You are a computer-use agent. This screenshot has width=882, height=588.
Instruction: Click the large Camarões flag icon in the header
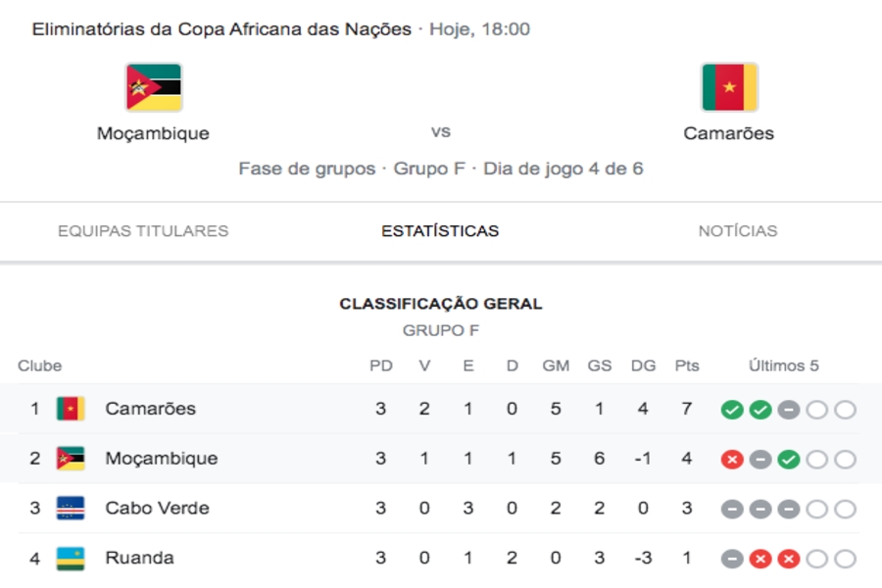click(x=729, y=87)
